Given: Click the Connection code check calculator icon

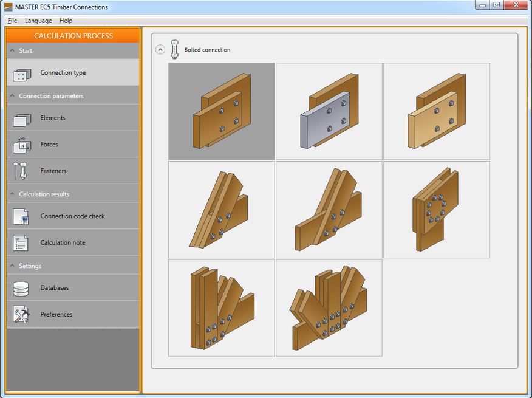Looking at the screenshot, I should tap(21, 216).
